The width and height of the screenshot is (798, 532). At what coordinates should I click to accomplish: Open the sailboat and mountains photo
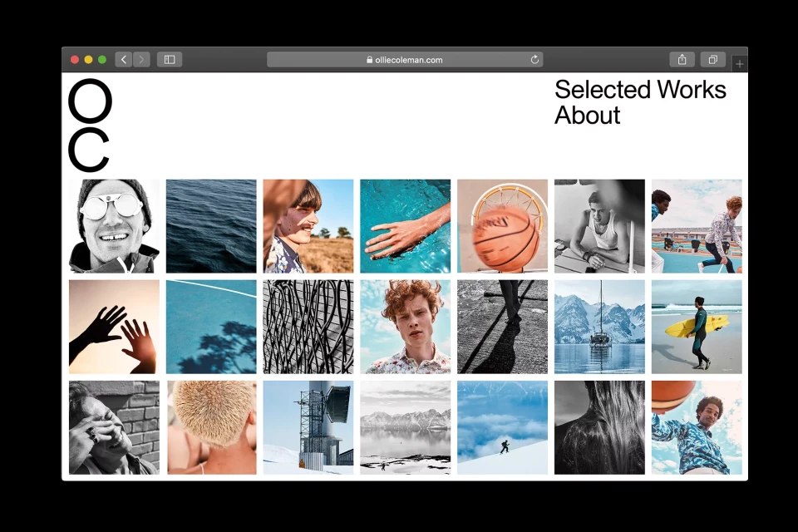[599, 327]
